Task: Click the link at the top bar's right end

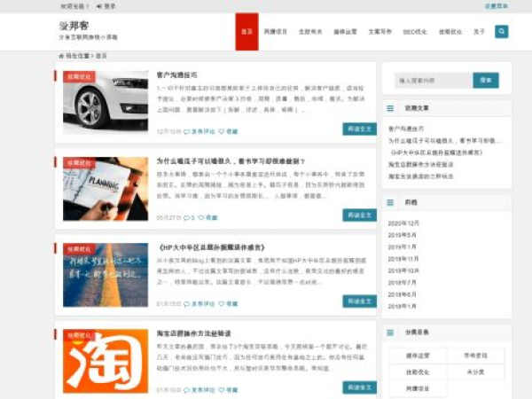Action: point(497,6)
